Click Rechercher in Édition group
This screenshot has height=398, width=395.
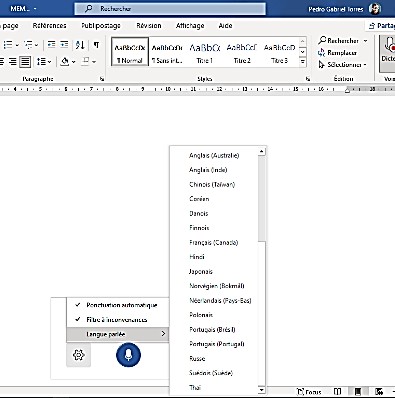pos(339,41)
